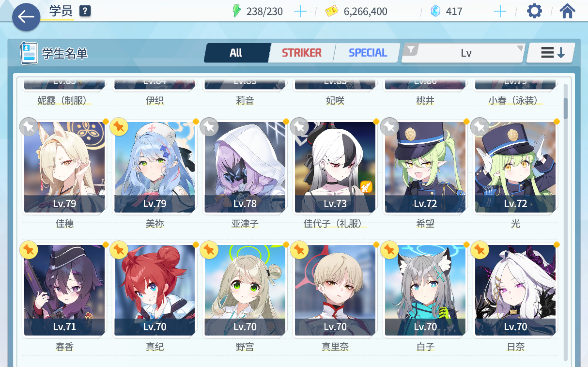Viewport: 588px width, 367px height.
Task: Open student 日奈's card
Action: [x=515, y=290]
